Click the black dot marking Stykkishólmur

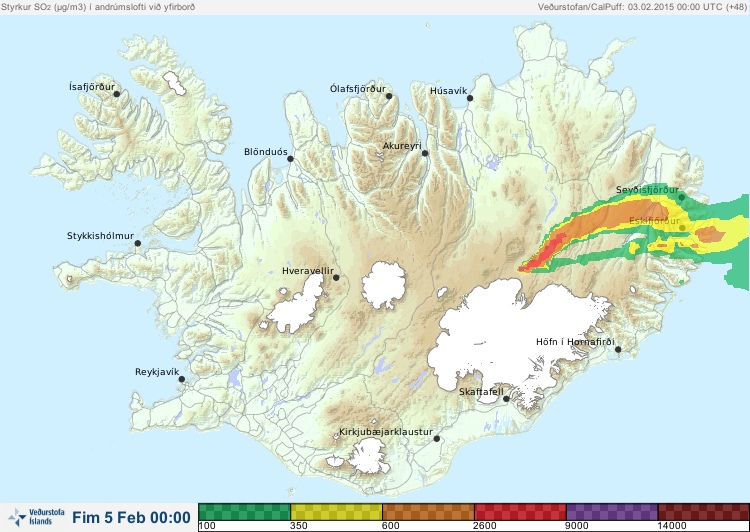pos(138,243)
